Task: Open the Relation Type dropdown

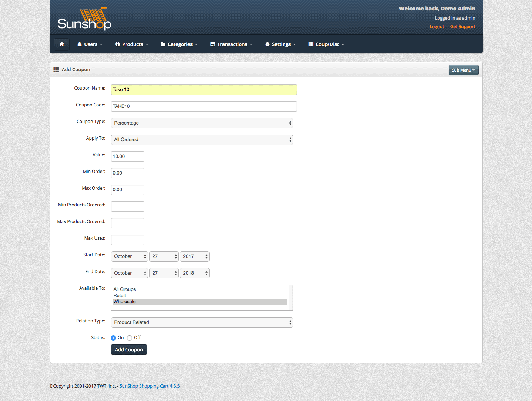Action: 202,322
